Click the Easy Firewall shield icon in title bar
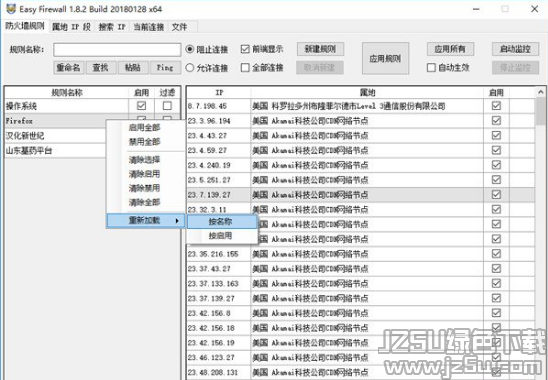 click(x=11, y=9)
